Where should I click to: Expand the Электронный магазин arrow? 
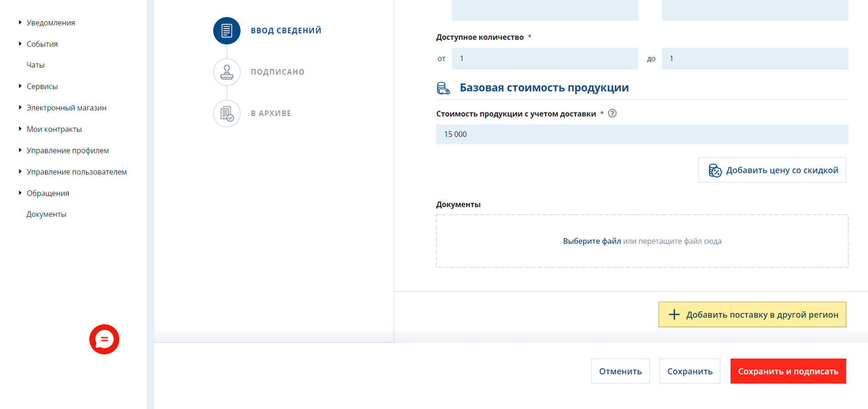(20, 108)
